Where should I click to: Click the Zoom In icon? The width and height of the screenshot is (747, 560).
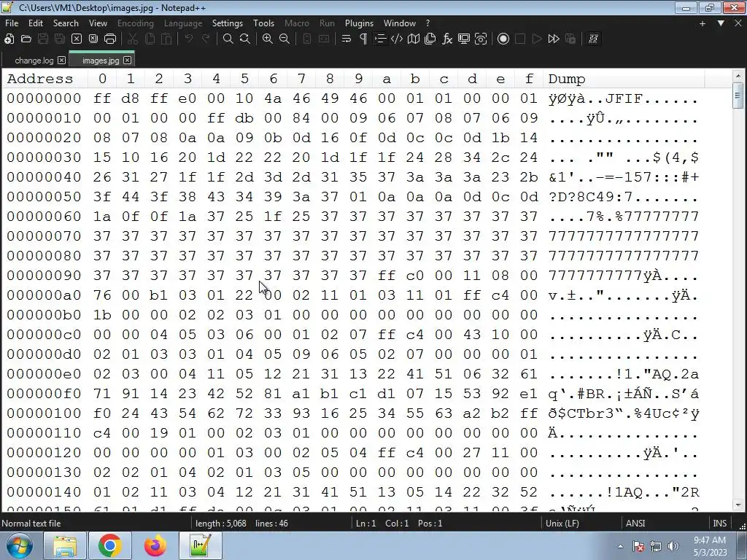(x=268, y=39)
